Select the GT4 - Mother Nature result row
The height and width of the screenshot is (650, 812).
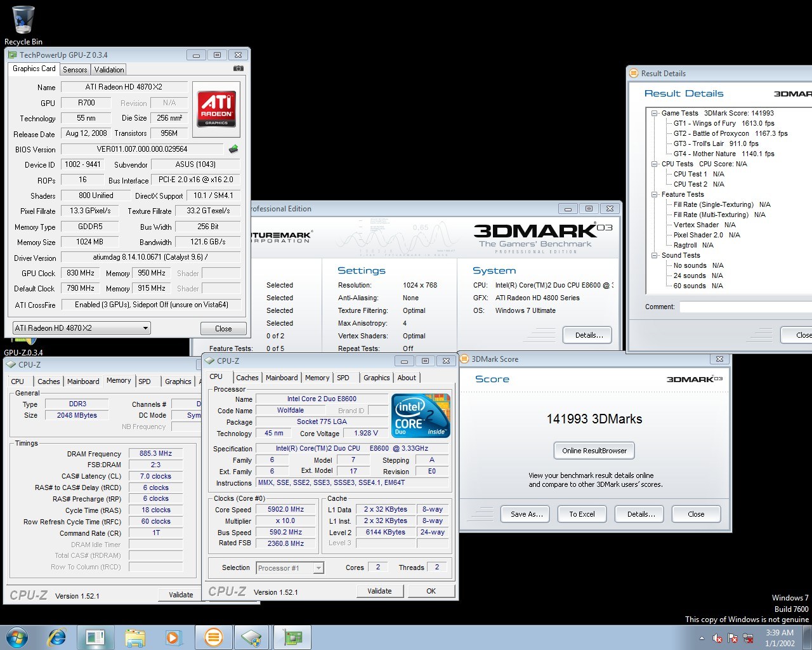point(724,154)
